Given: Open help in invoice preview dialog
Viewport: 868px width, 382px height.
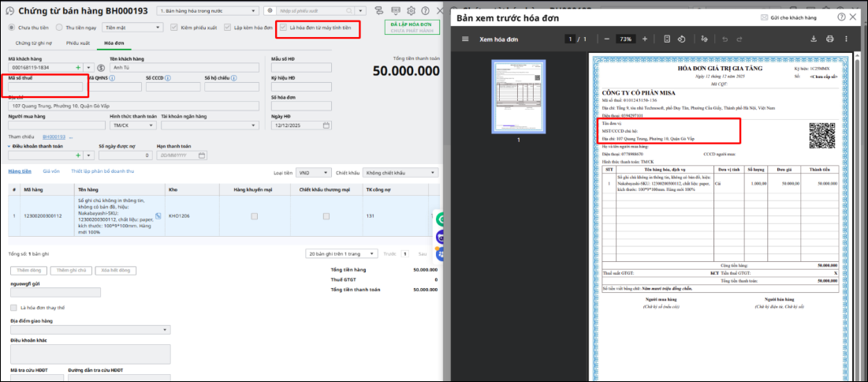Looking at the screenshot, I should (841, 17).
